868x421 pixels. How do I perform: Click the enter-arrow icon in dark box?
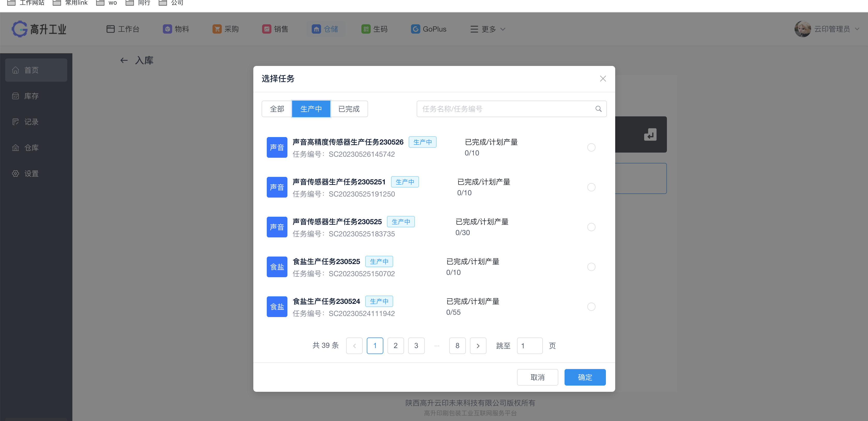click(x=650, y=134)
